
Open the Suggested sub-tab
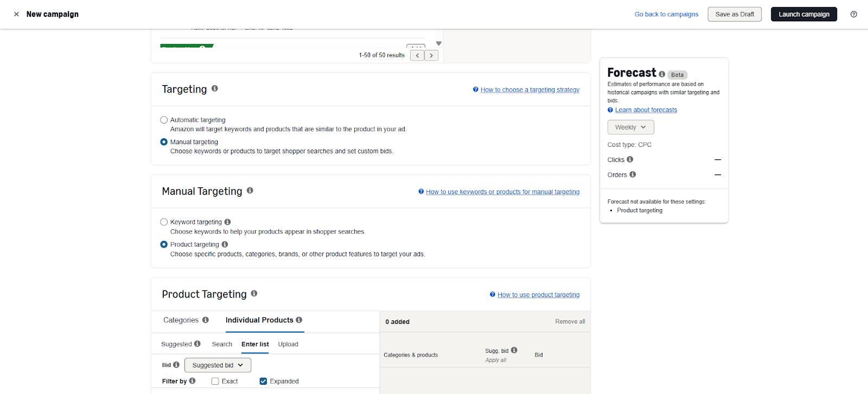pyautogui.click(x=176, y=344)
